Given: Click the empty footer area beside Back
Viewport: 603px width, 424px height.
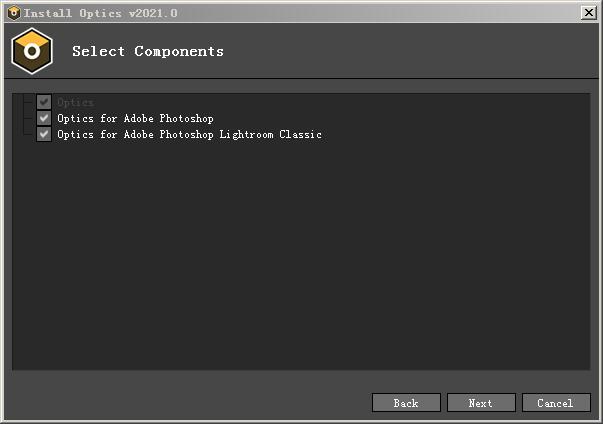Looking at the screenshot, I should point(188,402).
